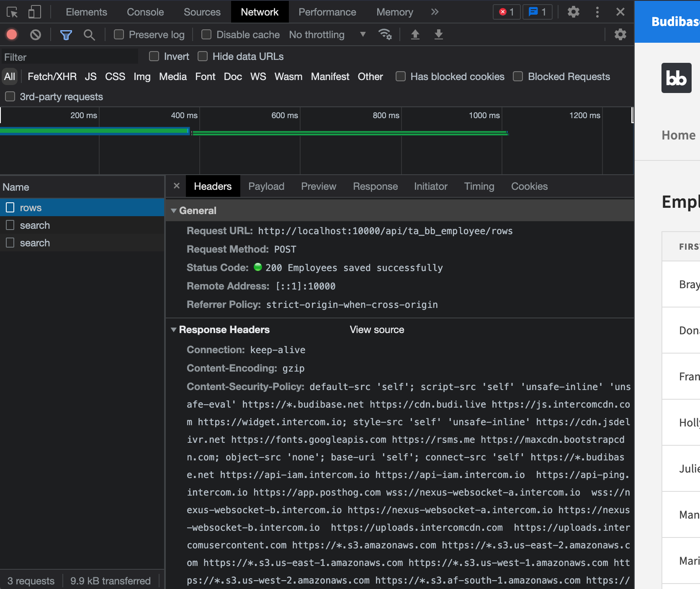Viewport: 700px width, 589px height.
Task: Import HAR file via upload icon
Action: pos(415,35)
